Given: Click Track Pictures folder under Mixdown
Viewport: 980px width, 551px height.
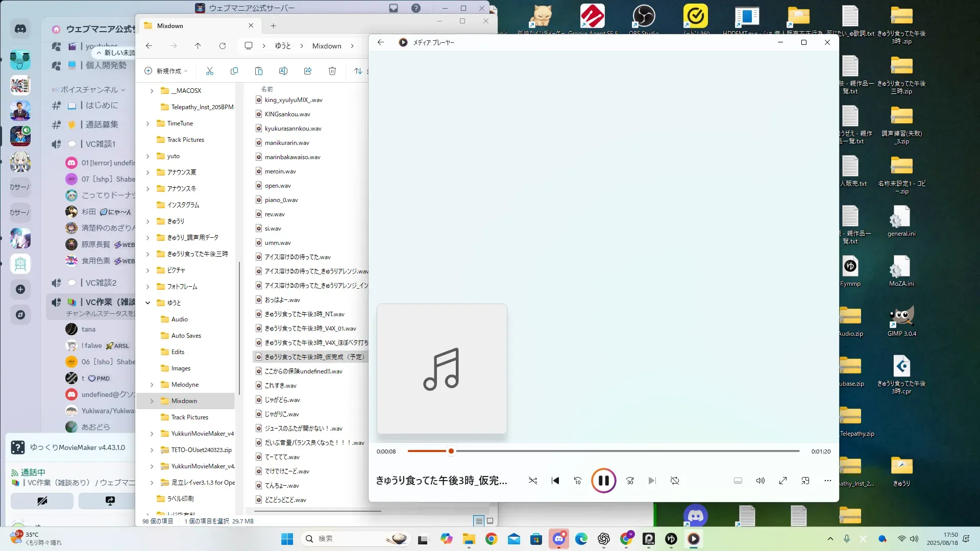Looking at the screenshot, I should [189, 417].
